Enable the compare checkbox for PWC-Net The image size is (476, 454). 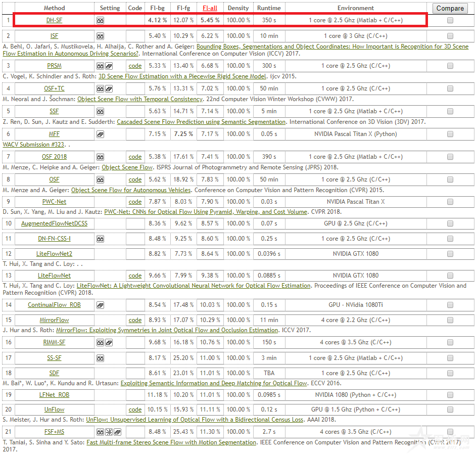click(450, 202)
